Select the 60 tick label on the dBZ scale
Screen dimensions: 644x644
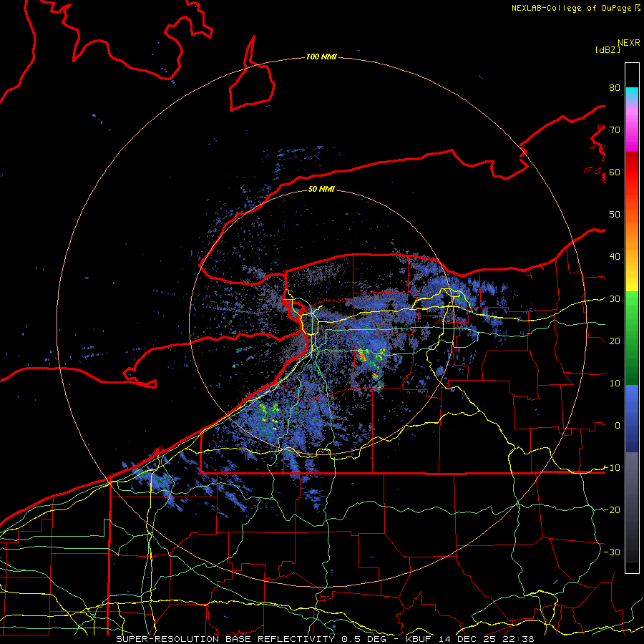[615, 172]
